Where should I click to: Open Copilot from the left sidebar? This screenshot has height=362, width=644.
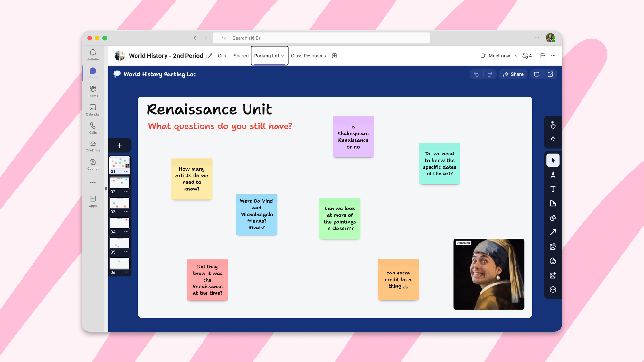click(93, 164)
